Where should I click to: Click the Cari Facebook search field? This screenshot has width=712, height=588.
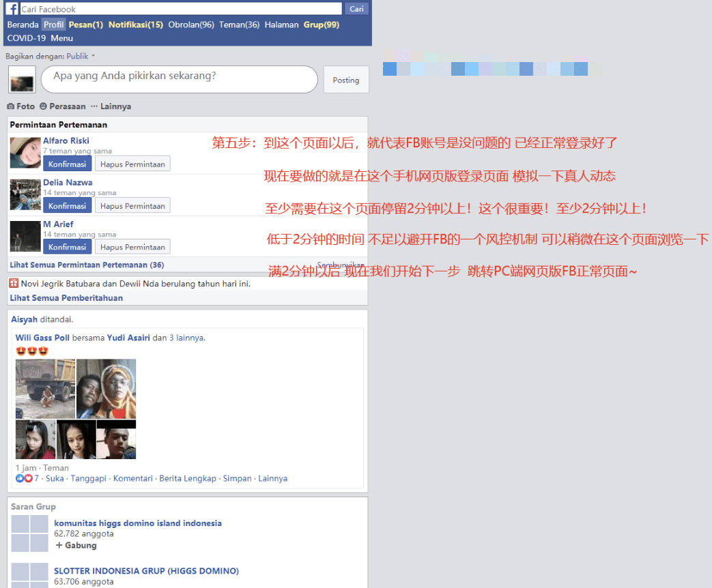(x=181, y=8)
